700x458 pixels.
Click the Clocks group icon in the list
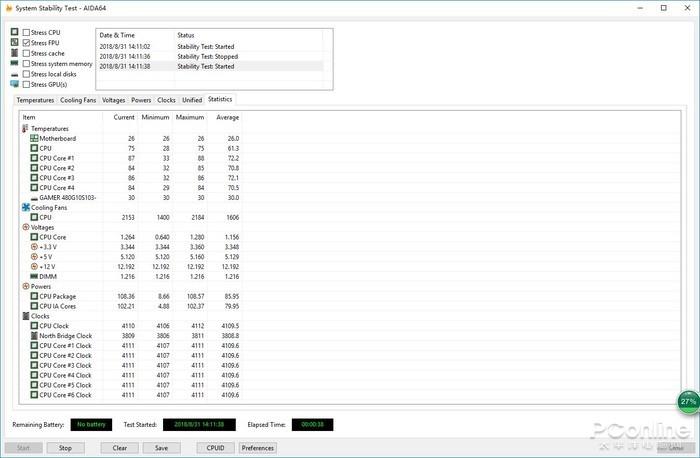pyautogui.click(x=26, y=316)
